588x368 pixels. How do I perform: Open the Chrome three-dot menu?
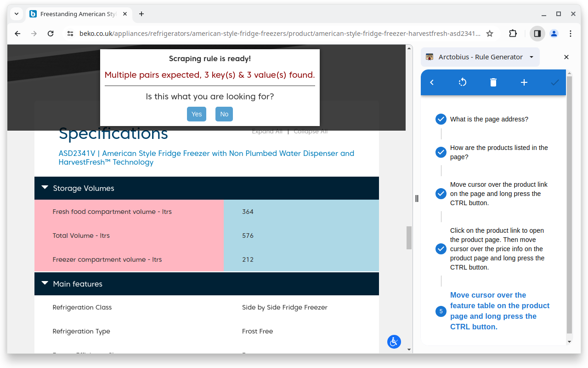coord(570,33)
